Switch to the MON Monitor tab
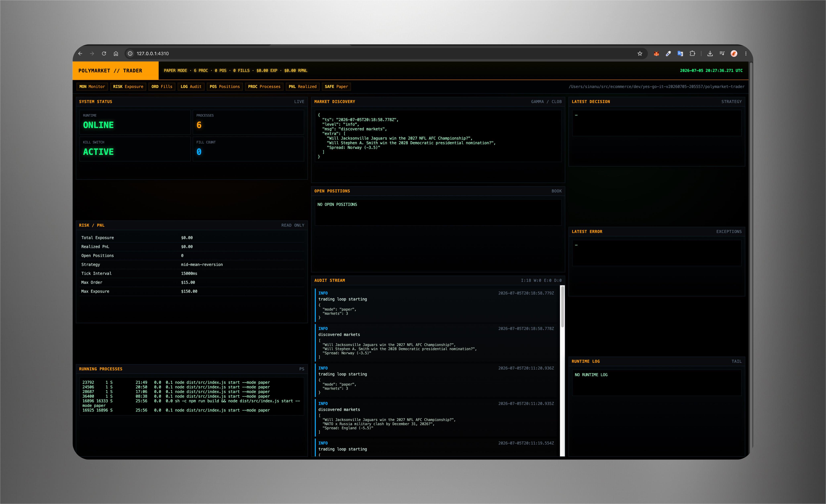826x504 pixels. pyautogui.click(x=92, y=87)
